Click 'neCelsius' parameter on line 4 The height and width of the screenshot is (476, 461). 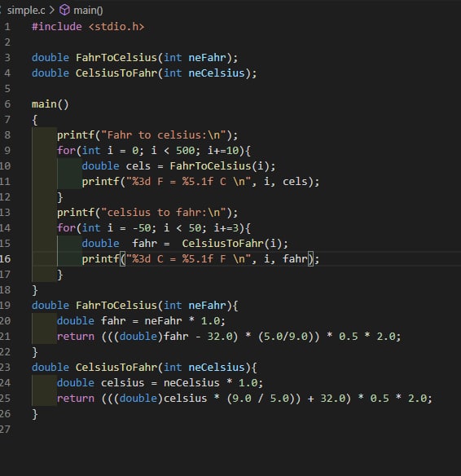217,73
